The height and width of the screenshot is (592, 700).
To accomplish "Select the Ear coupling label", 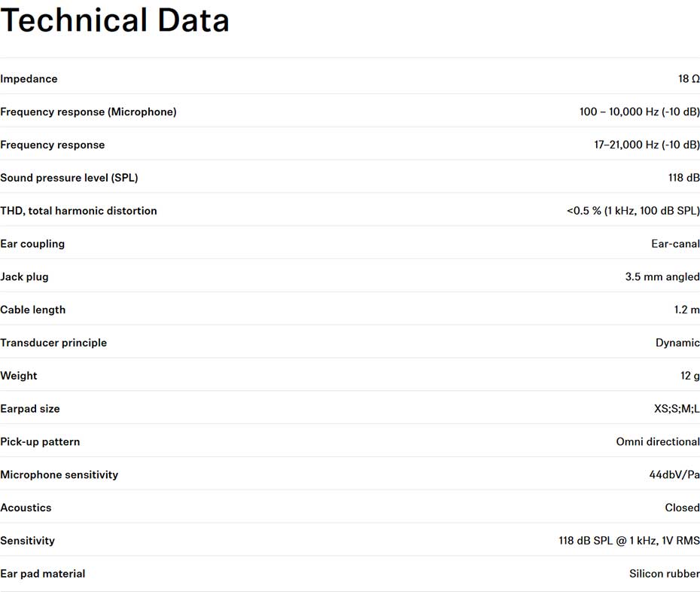I will click(x=32, y=244).
